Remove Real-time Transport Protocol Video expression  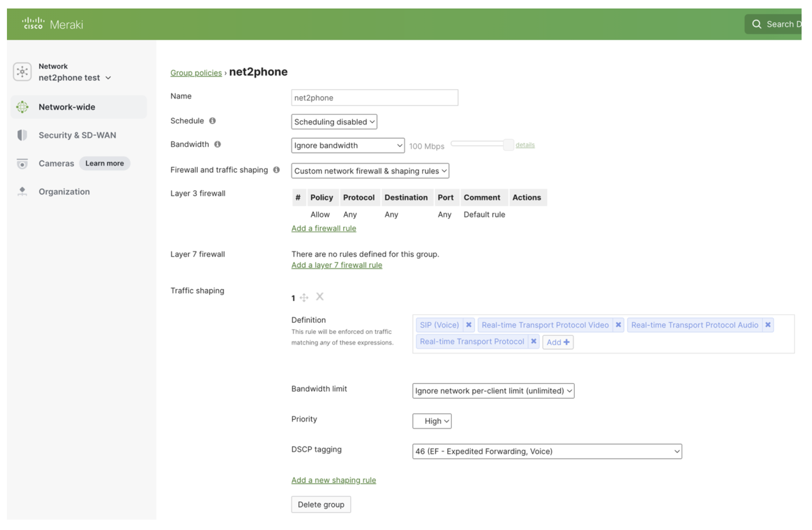tap(618, 325)
